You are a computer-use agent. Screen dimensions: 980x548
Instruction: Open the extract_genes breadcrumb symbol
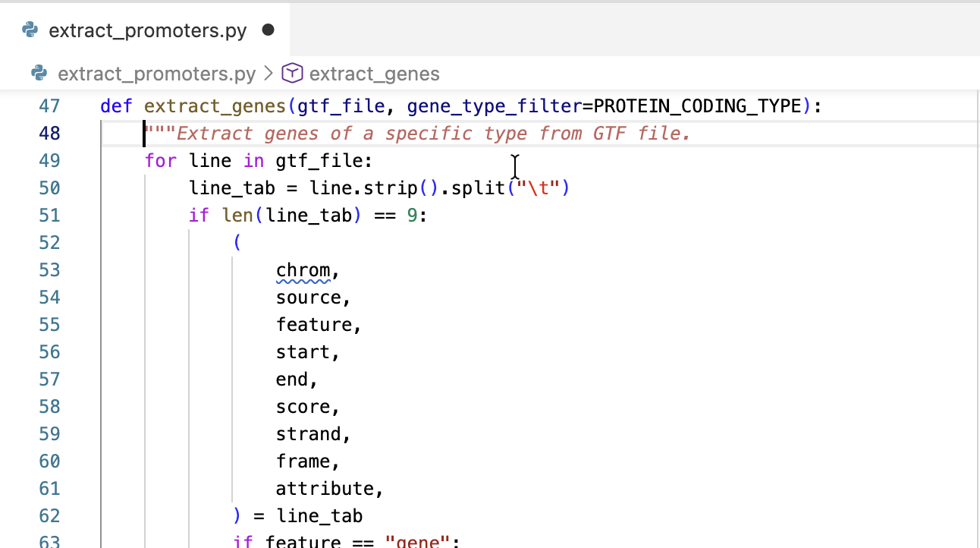(374, 74)
